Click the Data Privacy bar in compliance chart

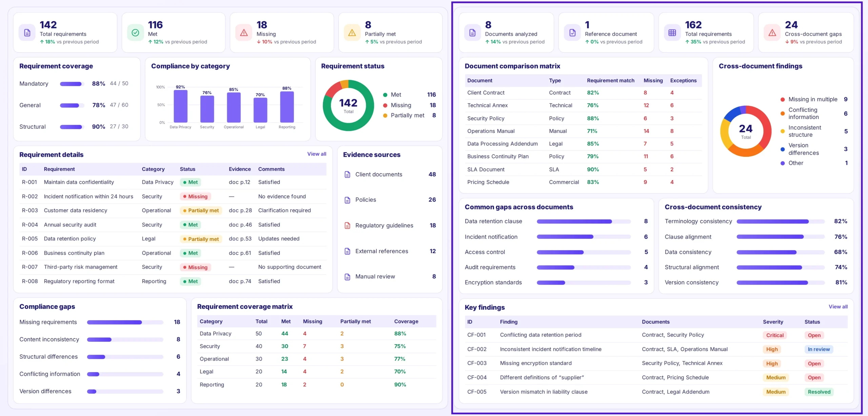(180, 106)
